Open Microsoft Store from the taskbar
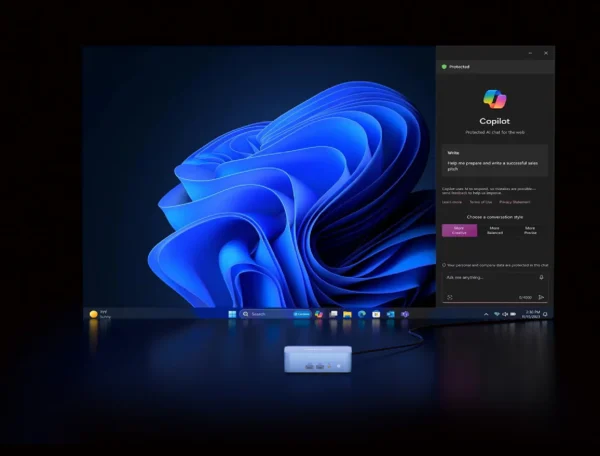The image size is (600, 456). [x=376, y=314]
